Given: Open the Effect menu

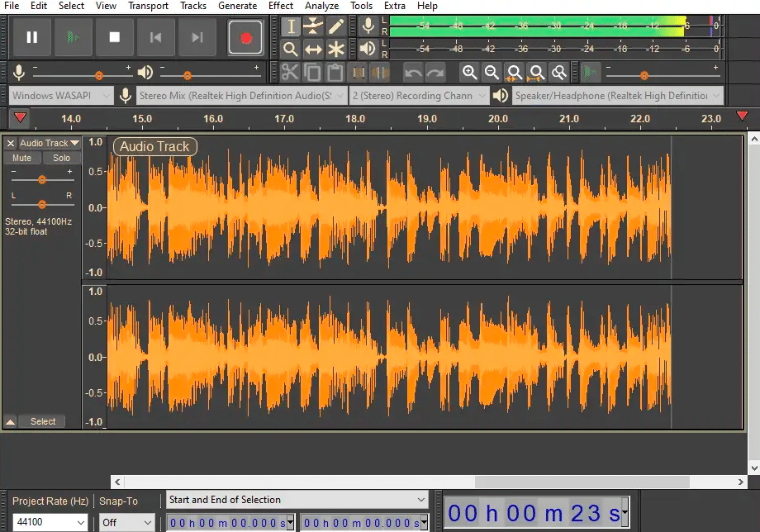Looking at the screenshot, I should 281,6.
